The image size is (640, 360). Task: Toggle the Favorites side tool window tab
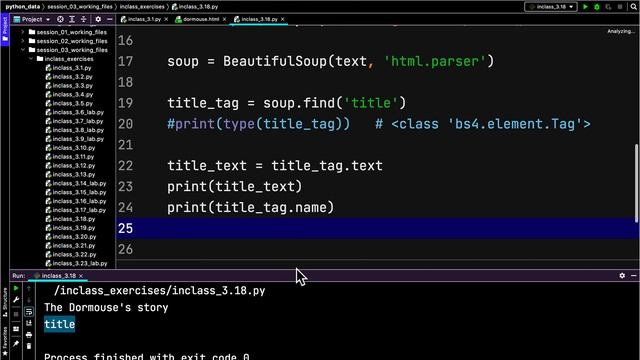point(5,342)
